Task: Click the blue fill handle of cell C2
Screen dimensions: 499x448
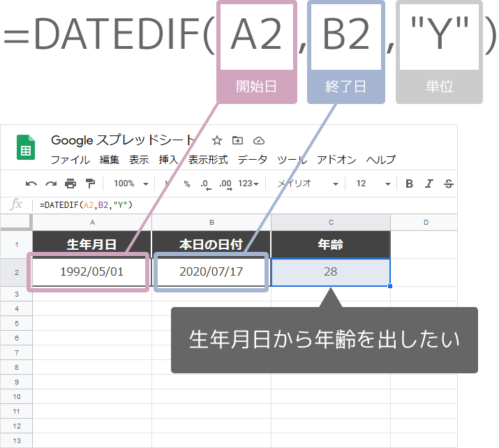Action: pos(390,286)
